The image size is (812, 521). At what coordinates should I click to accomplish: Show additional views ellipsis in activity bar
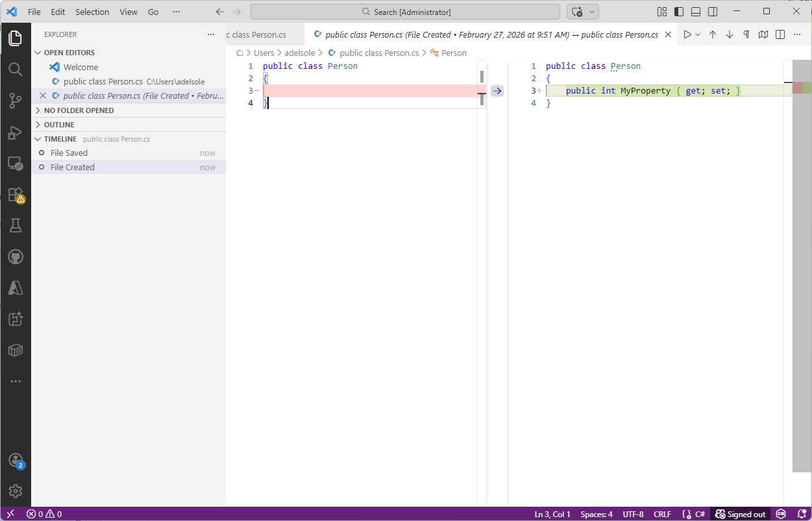16,381
